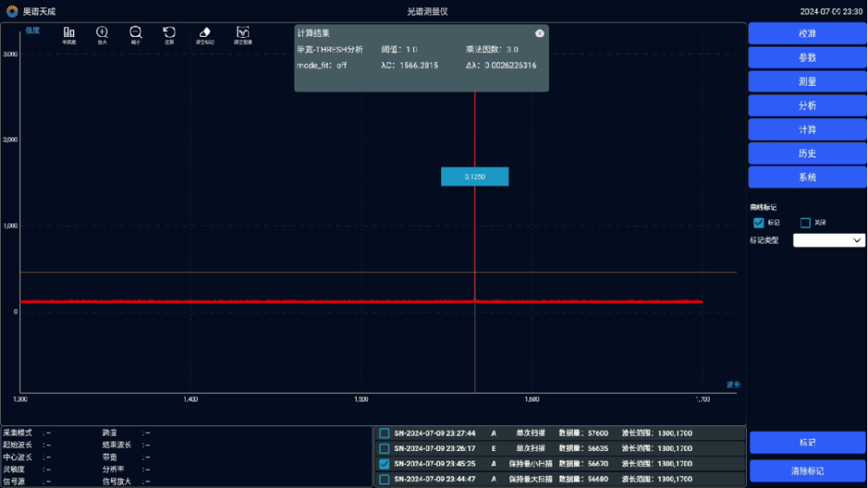Click the clear markers (清空标记) eraser icon
Image resolution: width=868 pixels, height=488 pixels.
[205, 33]
